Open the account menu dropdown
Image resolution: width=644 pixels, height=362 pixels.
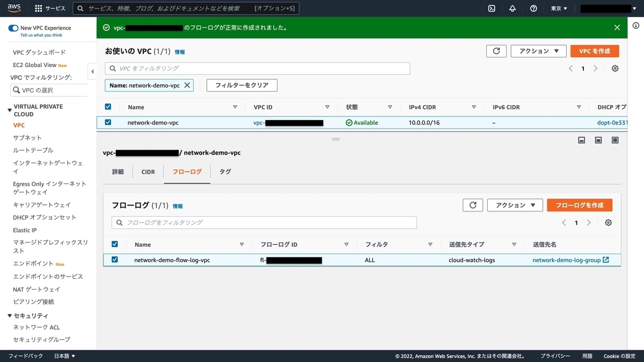coord(609,9)
